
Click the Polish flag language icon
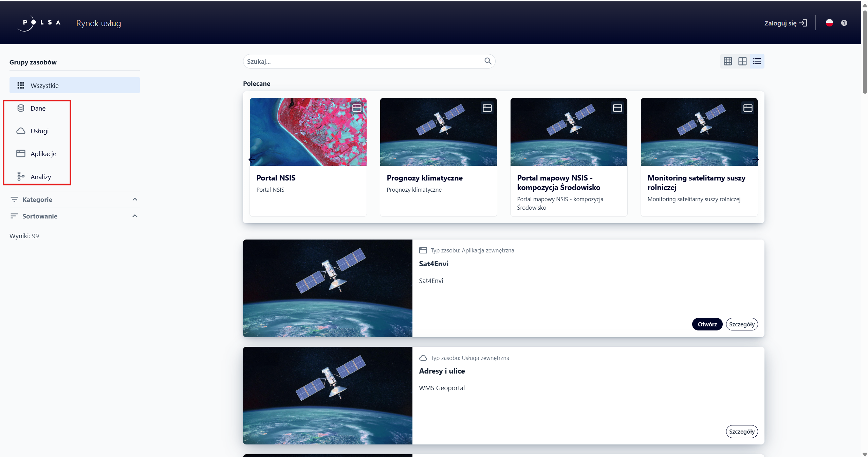pos(829,23)
